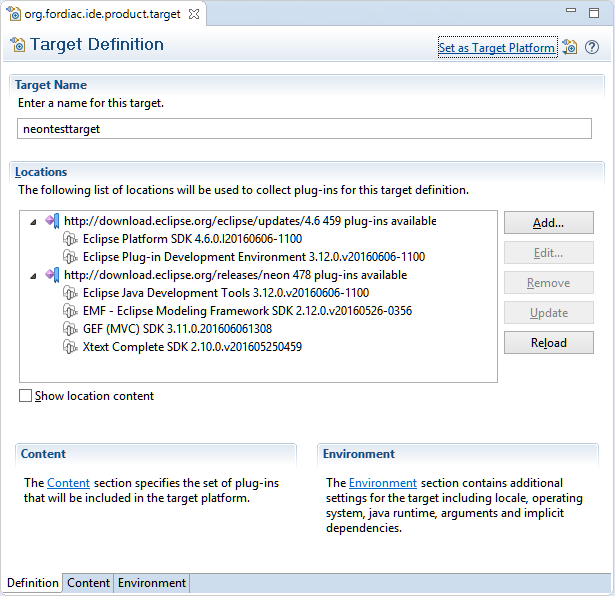The width and height of the screenshot is (615, 596).
Task: Click the Update button
Action: click(x=549, y=313)
